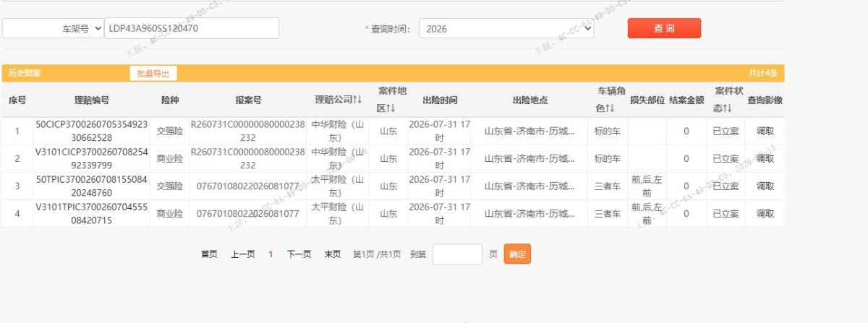Click 调取 for row 2 claim
Viewport: 868px width, 323px height.
765,158
